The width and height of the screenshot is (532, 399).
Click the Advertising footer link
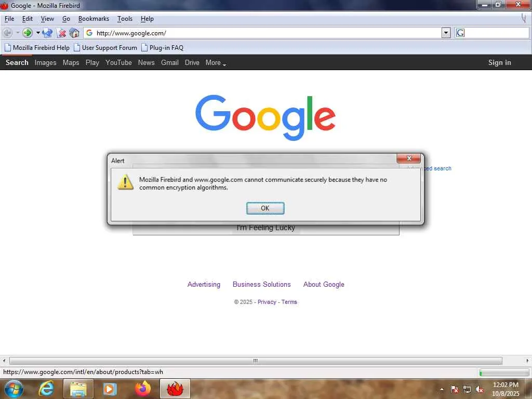pos(204,284)
